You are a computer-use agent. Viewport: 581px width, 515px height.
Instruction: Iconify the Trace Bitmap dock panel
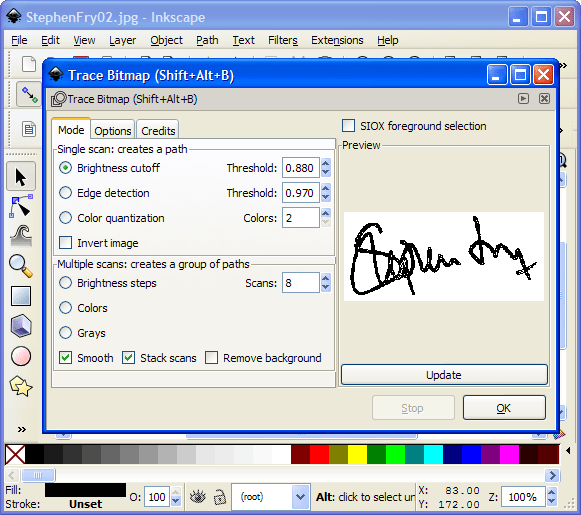pos(523,99)
